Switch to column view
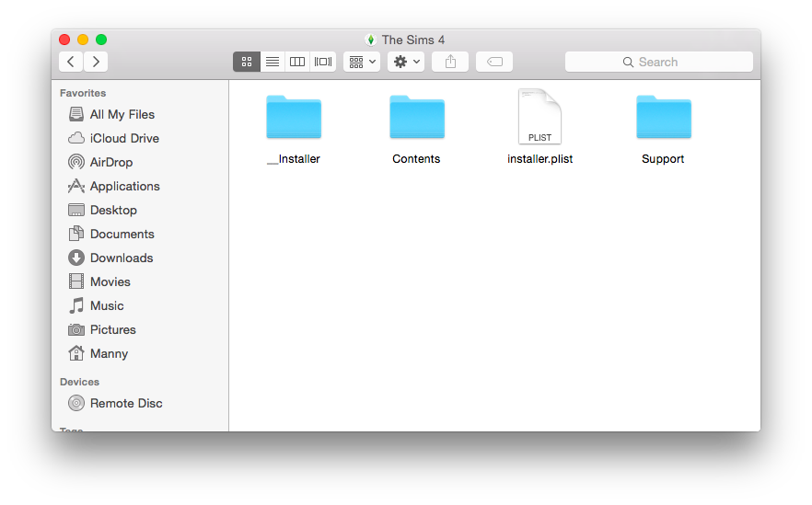 297,62
